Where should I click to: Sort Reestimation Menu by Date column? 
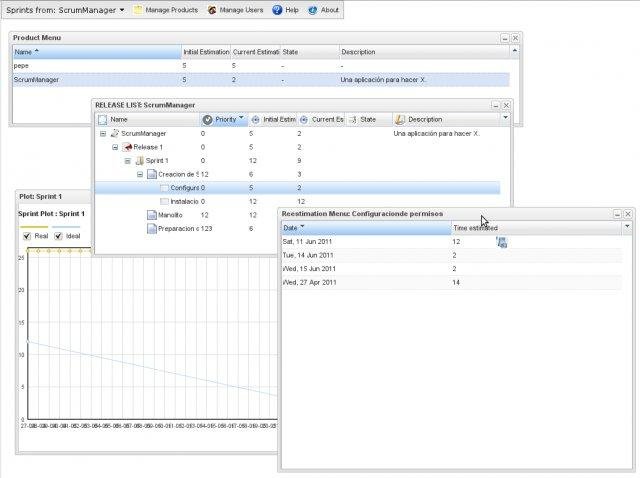(366, 228)
